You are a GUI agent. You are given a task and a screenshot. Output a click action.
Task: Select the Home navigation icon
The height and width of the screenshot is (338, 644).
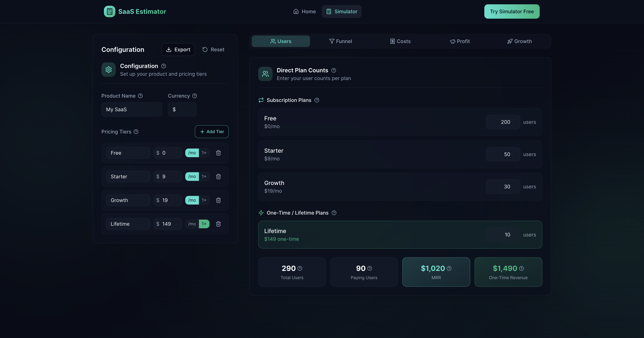(x=296, y=11)
